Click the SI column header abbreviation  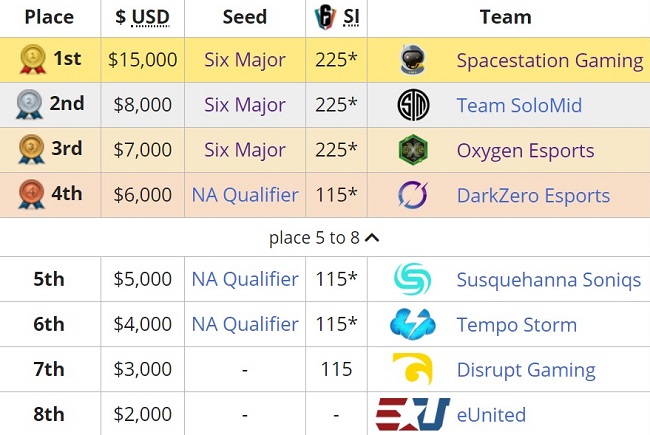pyautogui.click(x=351, y=17)
